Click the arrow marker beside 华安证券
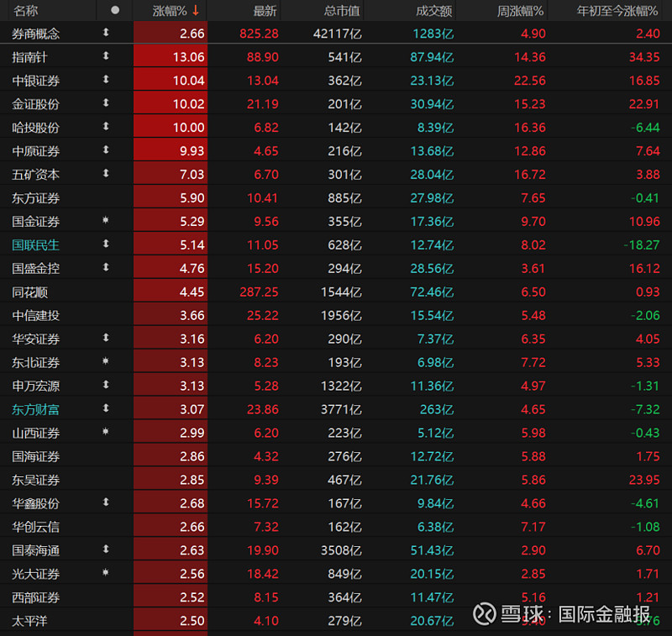Image resolution: width=672 pixels, height=636 pixels. click(x=106, y=337)
